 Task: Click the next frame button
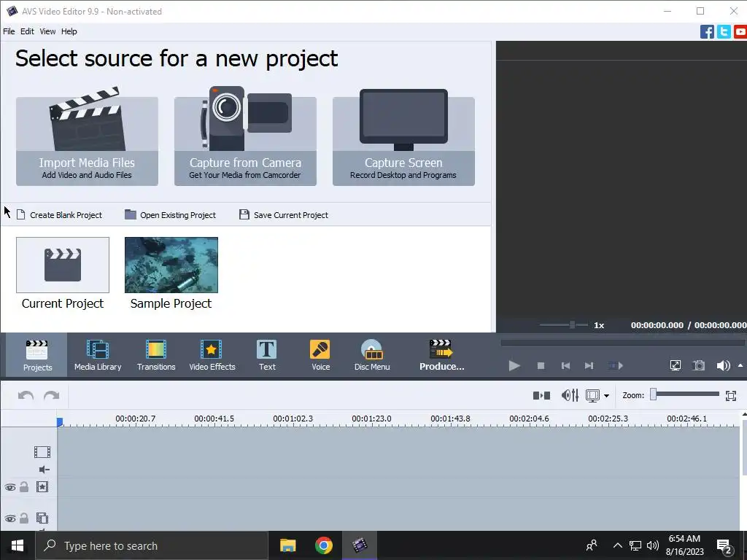pyautogui.click(x=589, y=366)
